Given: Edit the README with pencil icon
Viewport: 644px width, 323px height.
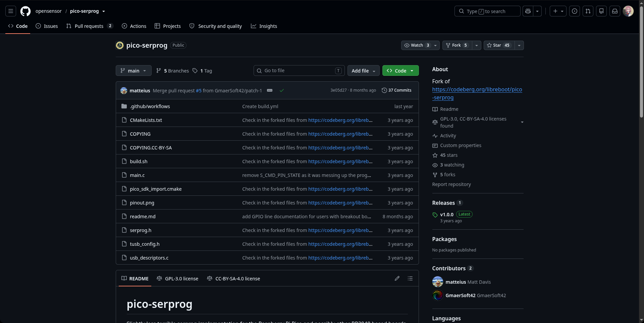Looking at the screenshot, I should [397, 278].
